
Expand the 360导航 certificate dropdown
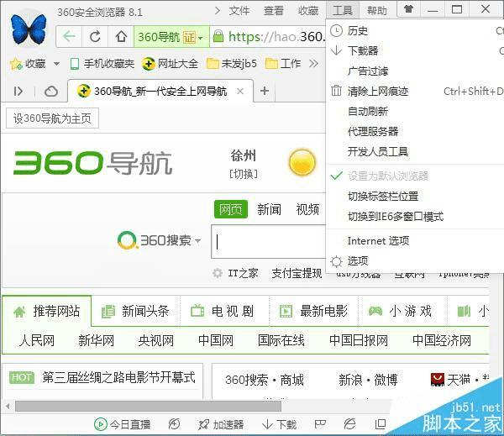pyautogui.click(x=201, y=37)
